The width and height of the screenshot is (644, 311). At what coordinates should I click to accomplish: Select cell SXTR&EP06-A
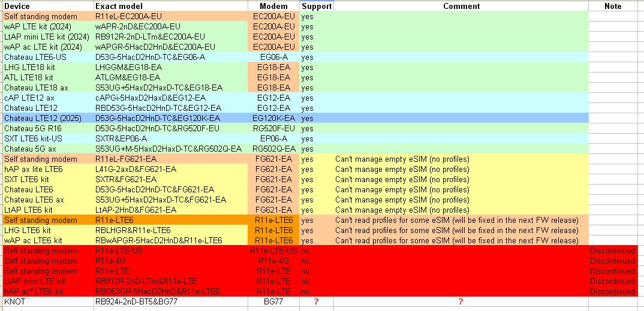click(x=170, y=138)
